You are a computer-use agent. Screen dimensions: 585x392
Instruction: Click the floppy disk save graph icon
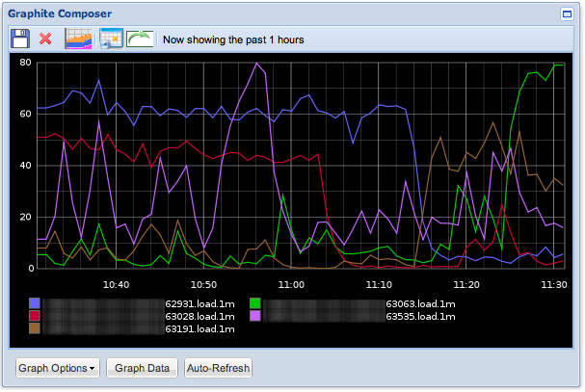point(20,39)
